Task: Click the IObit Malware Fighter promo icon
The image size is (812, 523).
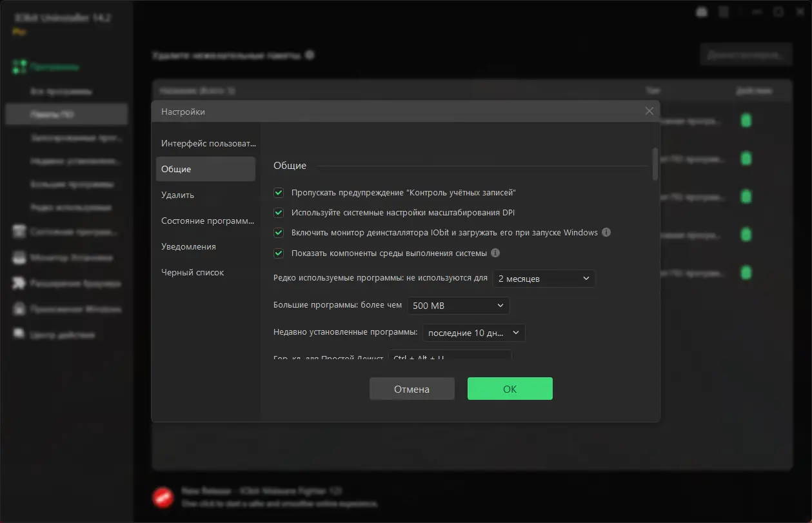Action: [x=163, y=497]
